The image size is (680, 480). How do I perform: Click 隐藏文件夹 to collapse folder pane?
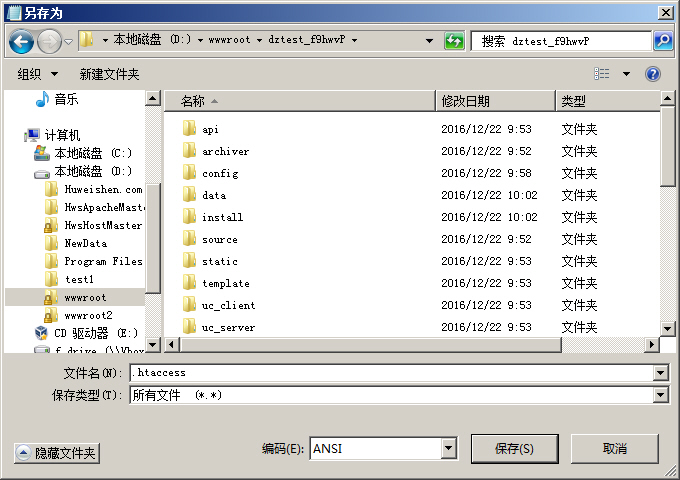(57, 454)
